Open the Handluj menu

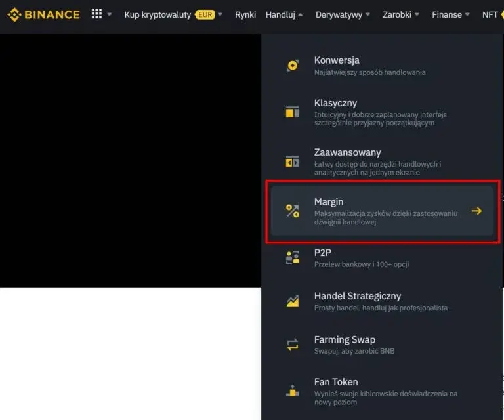pos(280,15)
